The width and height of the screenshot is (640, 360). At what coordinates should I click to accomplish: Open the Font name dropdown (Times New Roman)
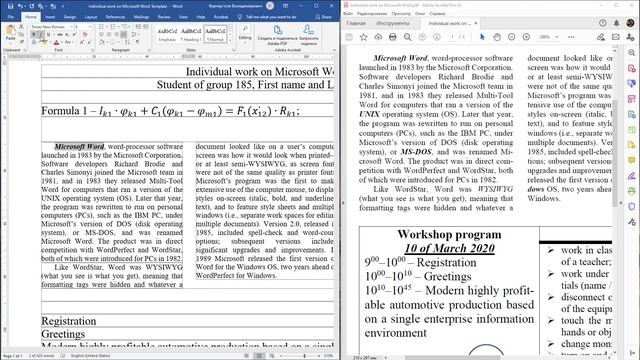click(71, 27)
